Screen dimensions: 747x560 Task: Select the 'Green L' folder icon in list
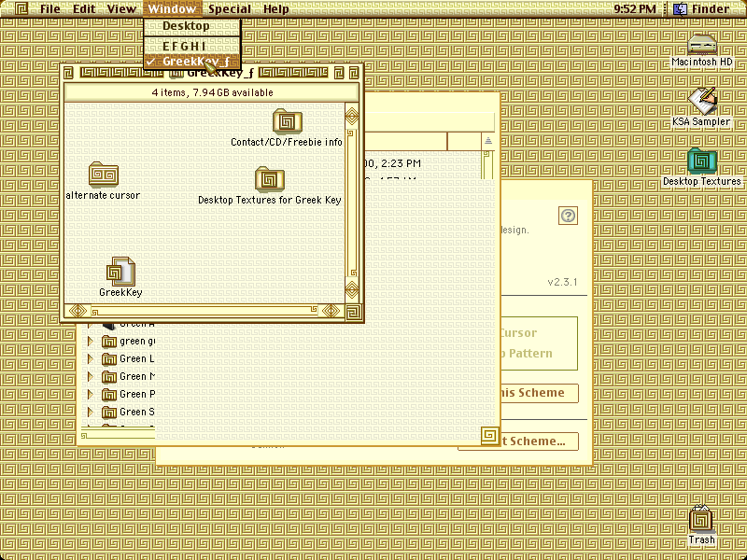(109, 358)
